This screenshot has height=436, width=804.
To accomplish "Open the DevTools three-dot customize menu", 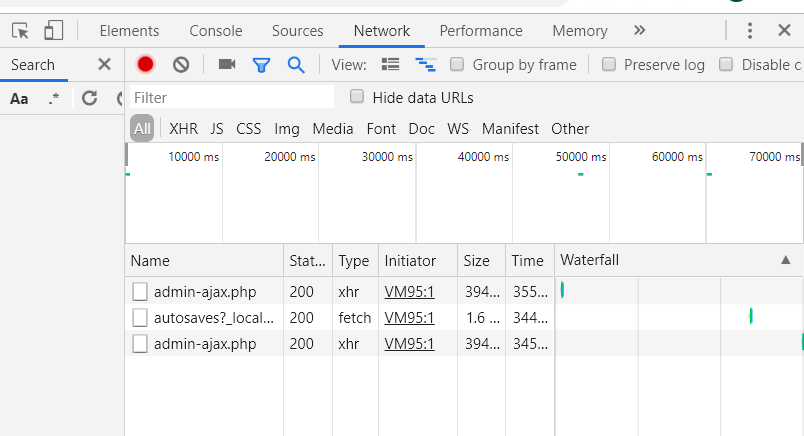I will [x=750, y=31].
